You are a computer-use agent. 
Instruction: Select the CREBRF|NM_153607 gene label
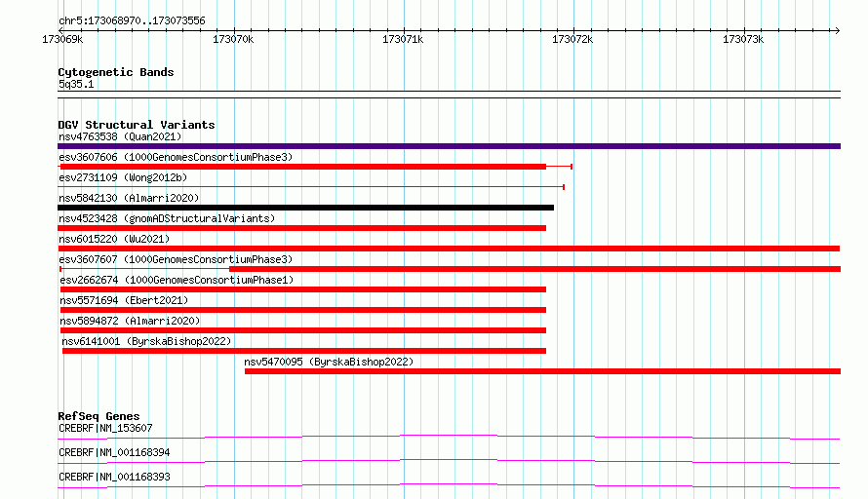click(x=105, y=428)
